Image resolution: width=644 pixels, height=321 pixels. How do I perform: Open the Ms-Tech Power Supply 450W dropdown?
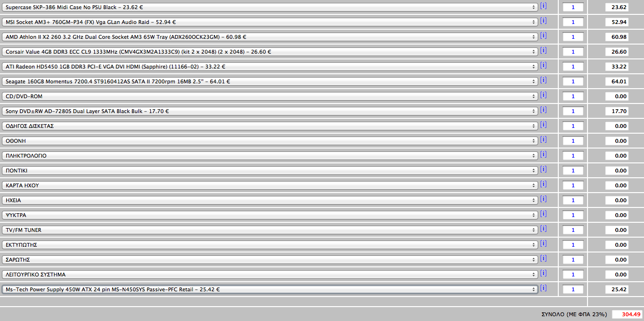270,289
